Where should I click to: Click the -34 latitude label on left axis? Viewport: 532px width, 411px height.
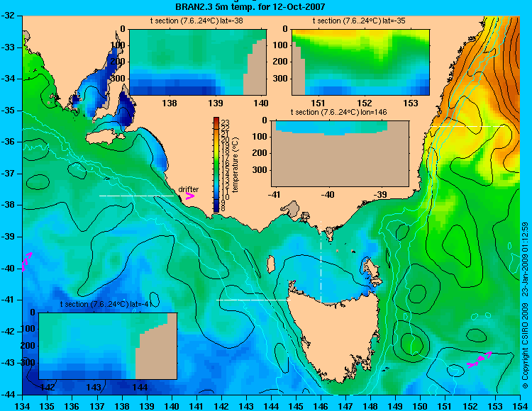point(8,79)
